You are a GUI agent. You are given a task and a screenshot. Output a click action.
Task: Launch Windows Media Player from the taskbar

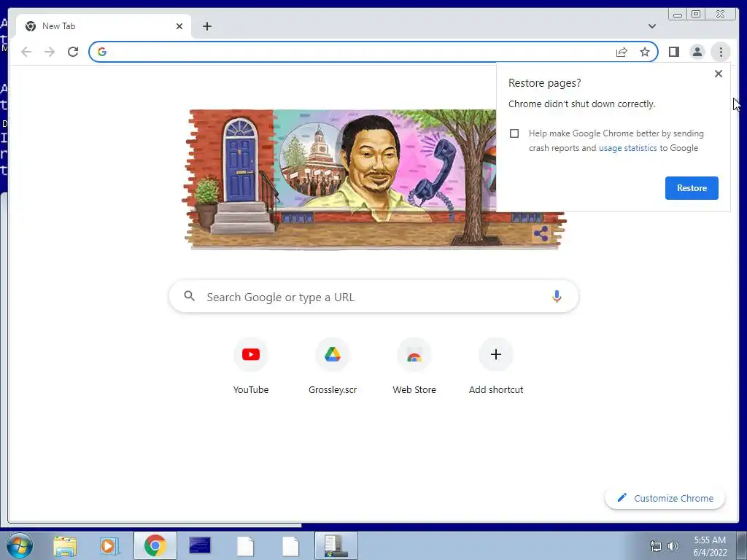pyautogui.click(x=109, y=545)
